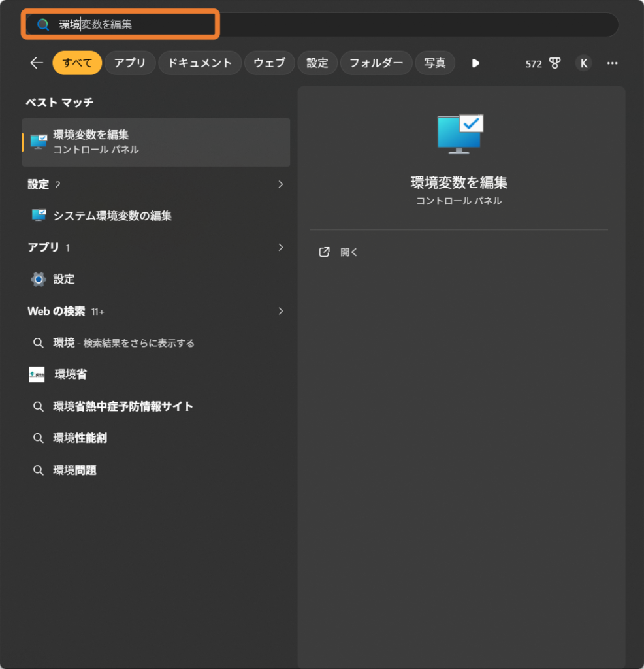This screenshot has height=669, width=644.
Task: Open the three-dot more options menu
Action: (613, 63)
